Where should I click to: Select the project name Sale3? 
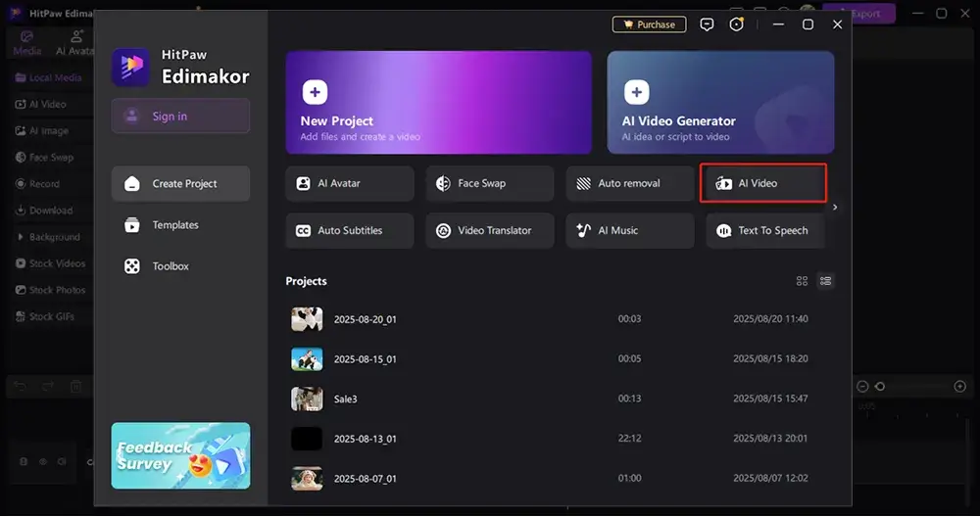345,399
